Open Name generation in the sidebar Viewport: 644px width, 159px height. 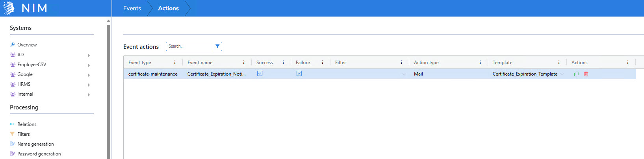35,144
